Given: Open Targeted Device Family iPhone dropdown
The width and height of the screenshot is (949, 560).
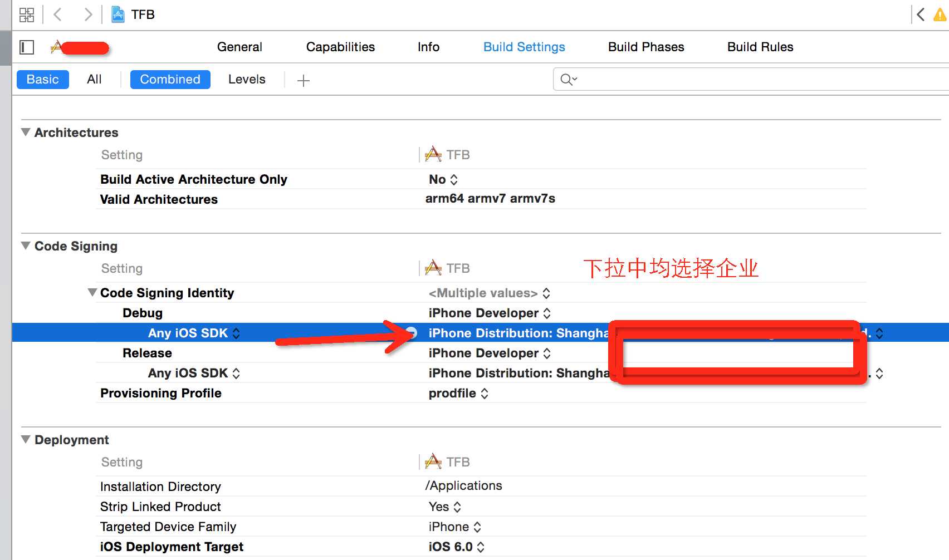Looking at the screenshot, I should pyautogui.click(x=455, y=527).
